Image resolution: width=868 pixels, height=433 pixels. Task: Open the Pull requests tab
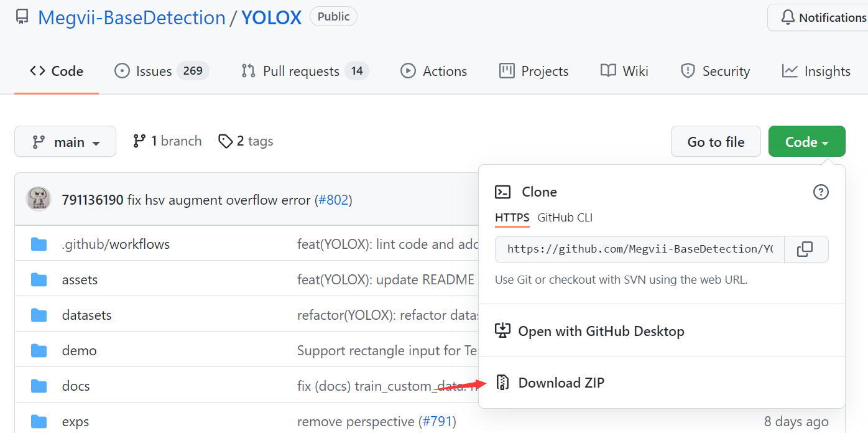click(x=305, y=71)
